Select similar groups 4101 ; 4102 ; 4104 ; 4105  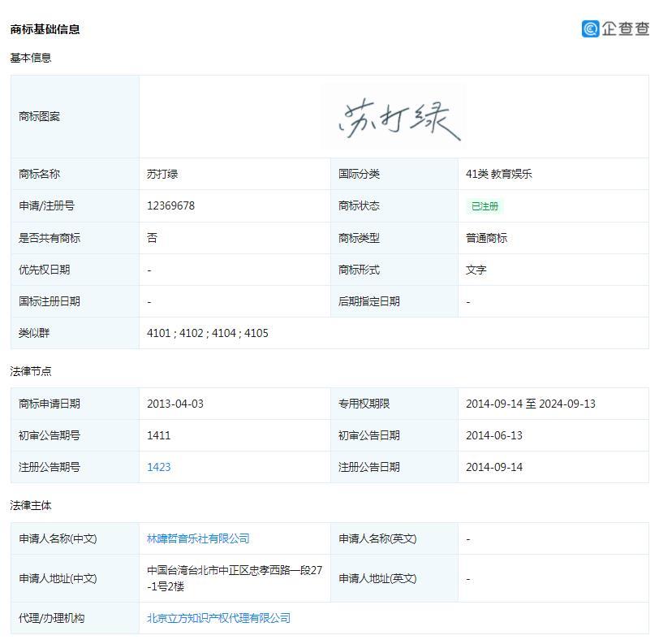208,333
